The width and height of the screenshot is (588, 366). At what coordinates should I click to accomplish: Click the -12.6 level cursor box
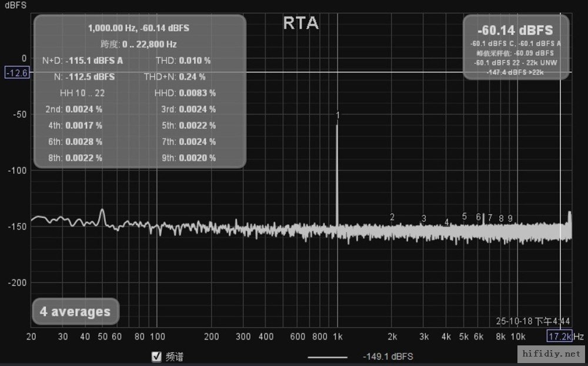pos(16,72)
